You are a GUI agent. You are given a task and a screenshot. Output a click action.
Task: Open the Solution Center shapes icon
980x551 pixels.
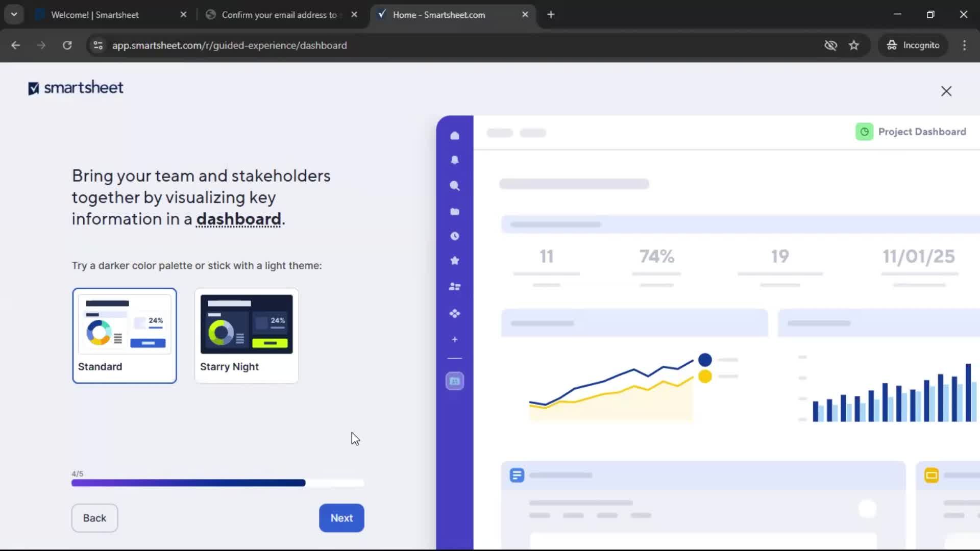[454, 314]
